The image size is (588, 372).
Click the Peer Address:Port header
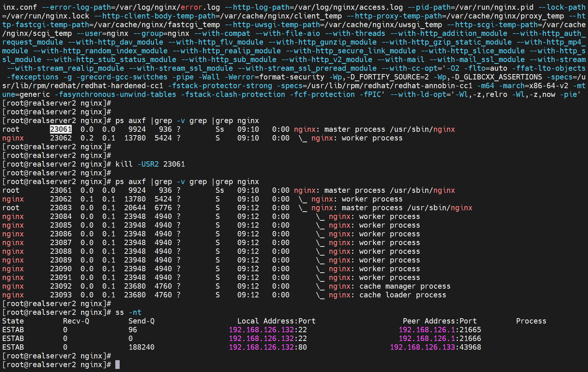pos(440,321)
